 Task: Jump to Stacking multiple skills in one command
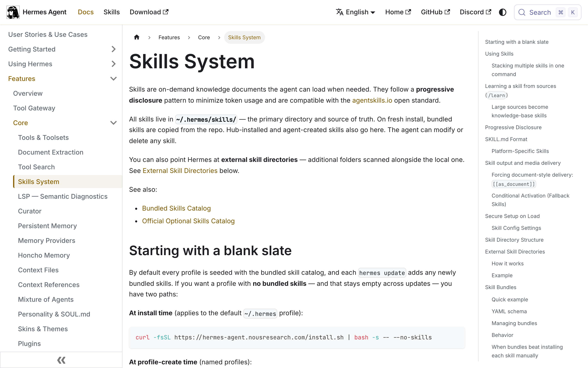tap(528, 70)
